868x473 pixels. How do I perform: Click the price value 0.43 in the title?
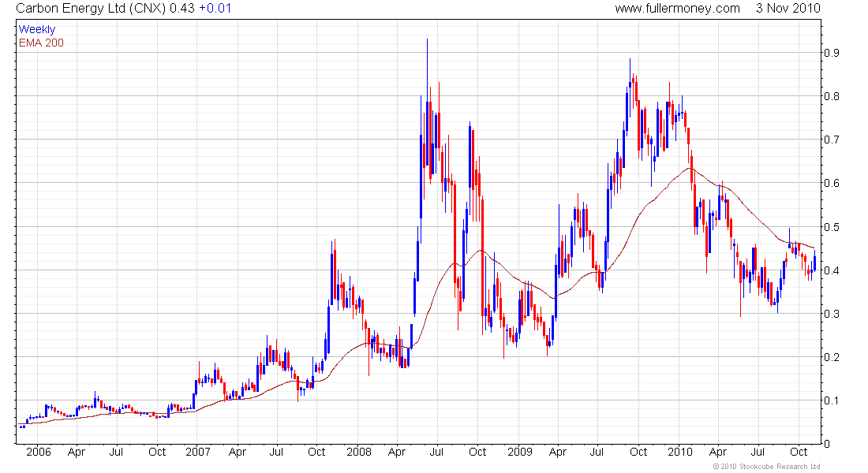[x=182, y=9]
